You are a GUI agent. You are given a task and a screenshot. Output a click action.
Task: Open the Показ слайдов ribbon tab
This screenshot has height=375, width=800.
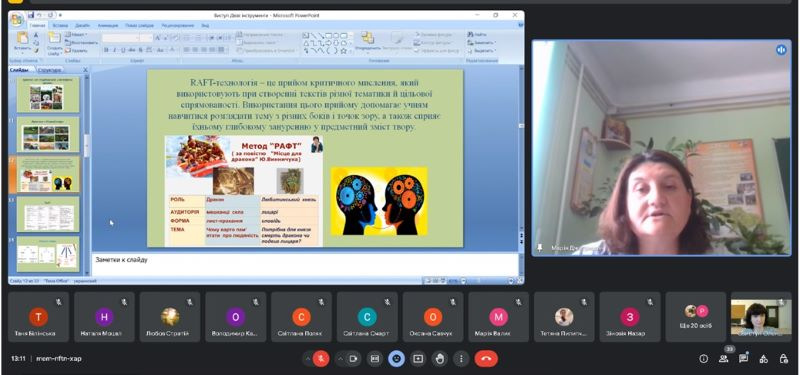coord(139,25)
